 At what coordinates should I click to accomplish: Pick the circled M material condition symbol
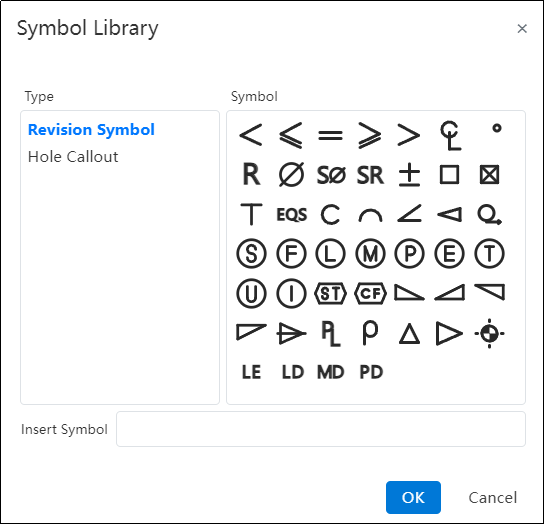[x=370, y=254]
